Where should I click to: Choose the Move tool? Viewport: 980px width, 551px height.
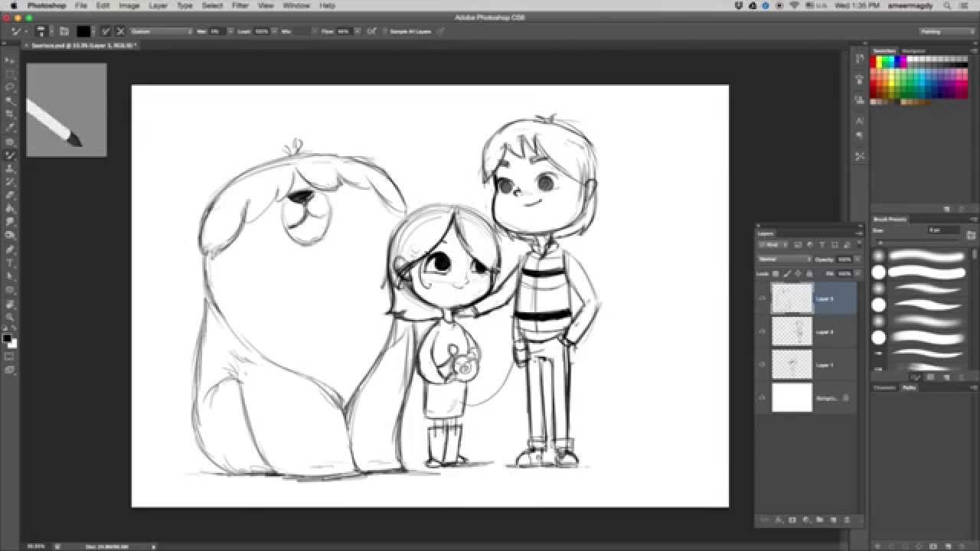(10, 58)
